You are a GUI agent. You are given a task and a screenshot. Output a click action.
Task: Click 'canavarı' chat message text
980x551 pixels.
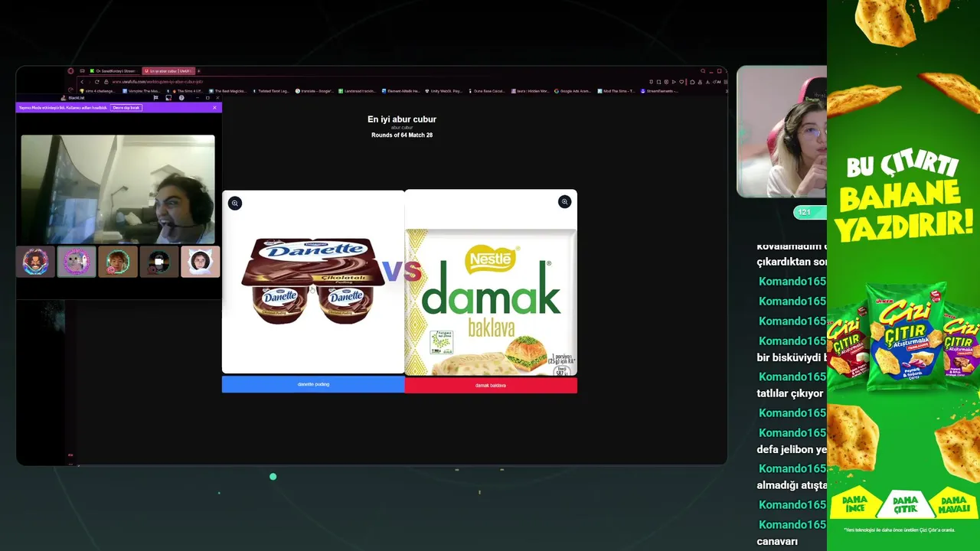coord(777,542)
